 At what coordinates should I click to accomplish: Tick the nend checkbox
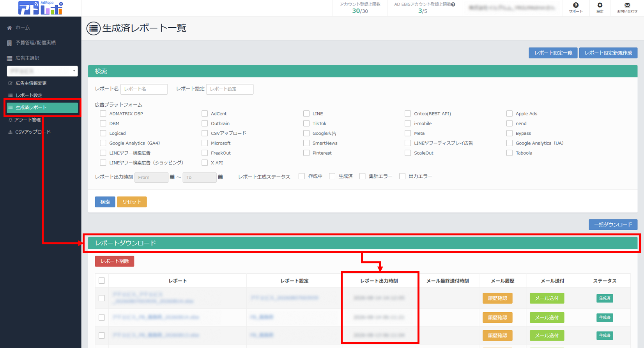pos(510,124)
